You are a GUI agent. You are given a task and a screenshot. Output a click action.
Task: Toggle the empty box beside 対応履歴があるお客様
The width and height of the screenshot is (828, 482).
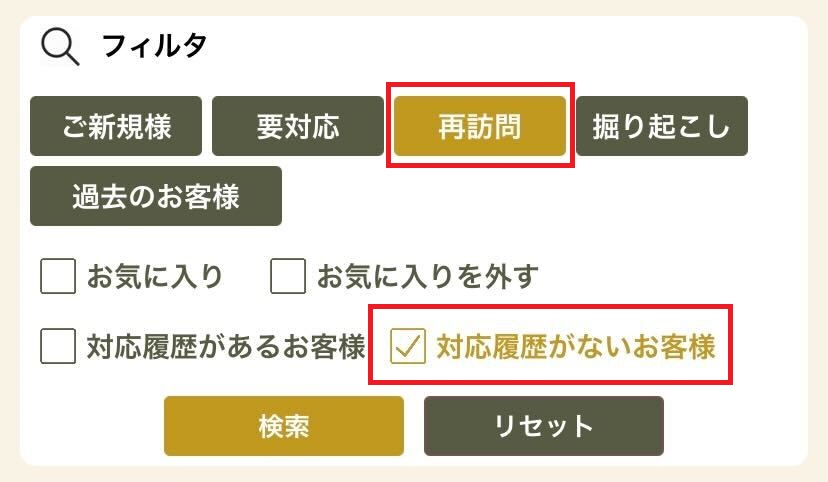(58, 347)
